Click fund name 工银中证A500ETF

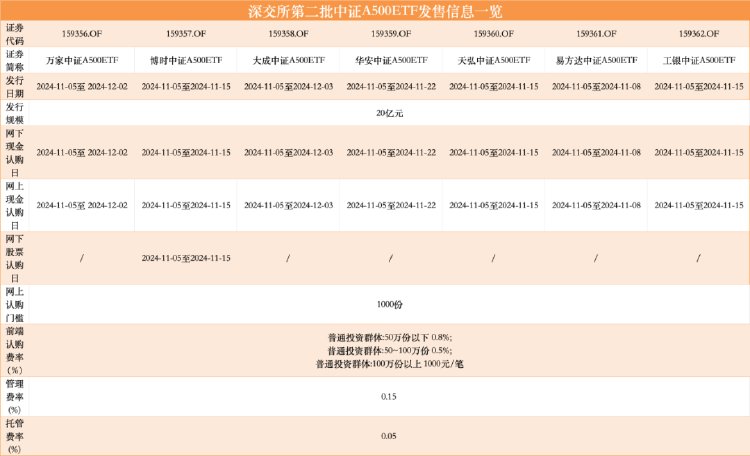699,60
